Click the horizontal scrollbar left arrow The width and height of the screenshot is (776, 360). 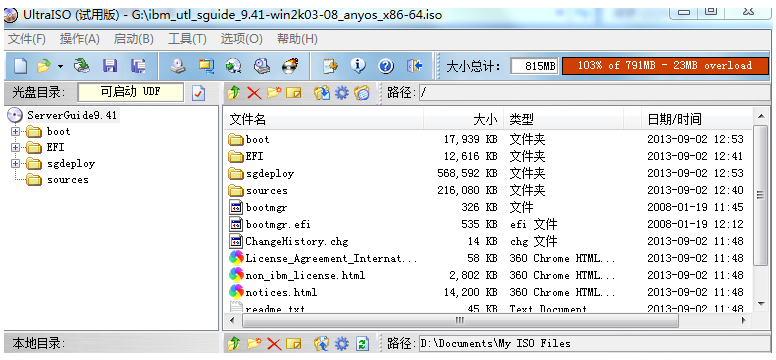coord(233,321)
